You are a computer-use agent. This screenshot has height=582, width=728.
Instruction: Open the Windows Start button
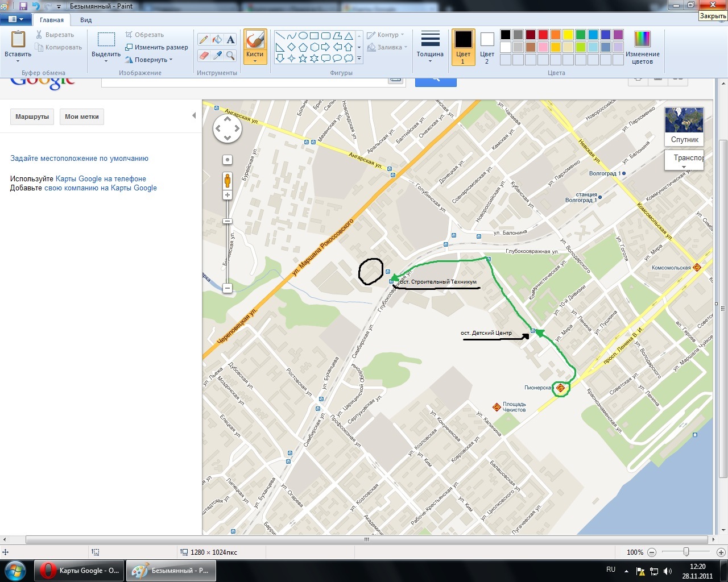[15, 570]
